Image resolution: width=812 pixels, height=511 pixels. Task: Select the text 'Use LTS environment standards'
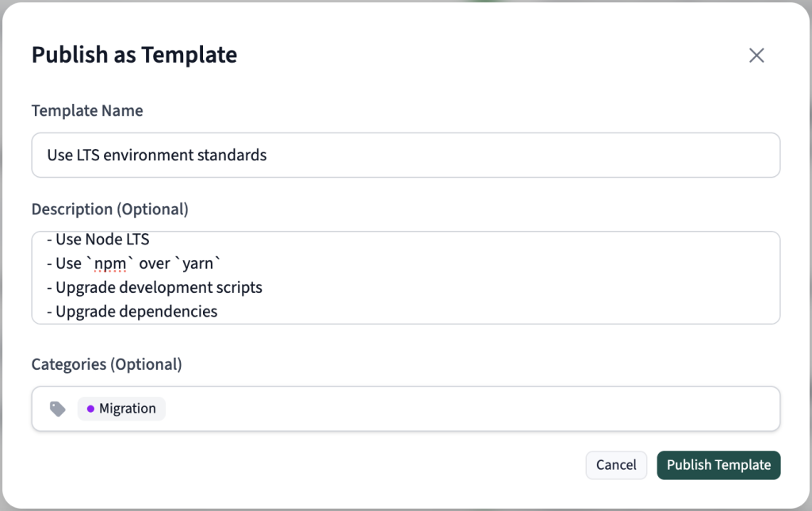click(x=155, y=155)
